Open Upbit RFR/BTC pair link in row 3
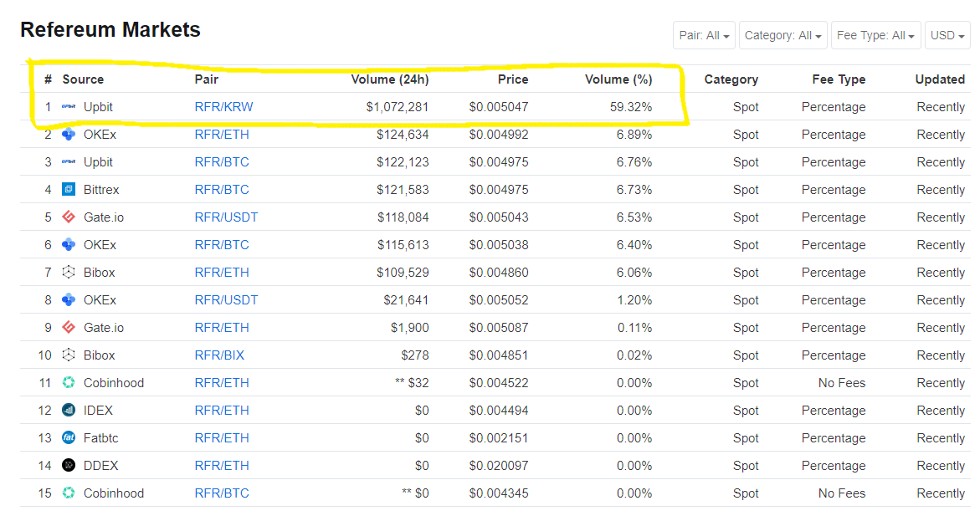980x521 pixels. (x=222, y=161)
